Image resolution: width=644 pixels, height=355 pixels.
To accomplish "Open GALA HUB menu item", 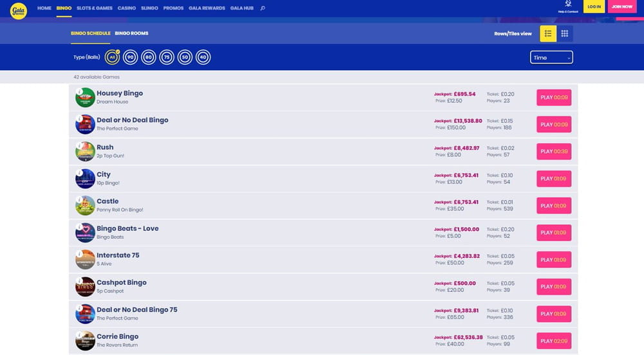I will (241, 8).
